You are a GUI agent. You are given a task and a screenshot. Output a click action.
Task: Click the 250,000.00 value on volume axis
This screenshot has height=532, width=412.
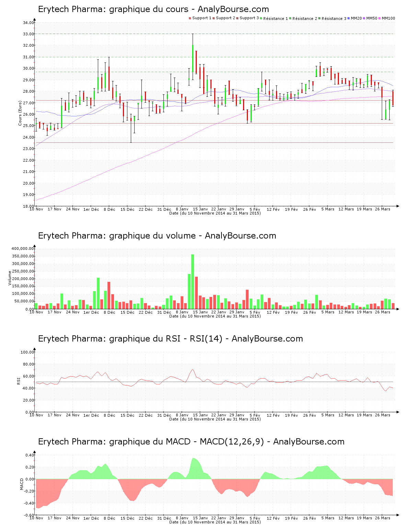[x=23, y=271]
